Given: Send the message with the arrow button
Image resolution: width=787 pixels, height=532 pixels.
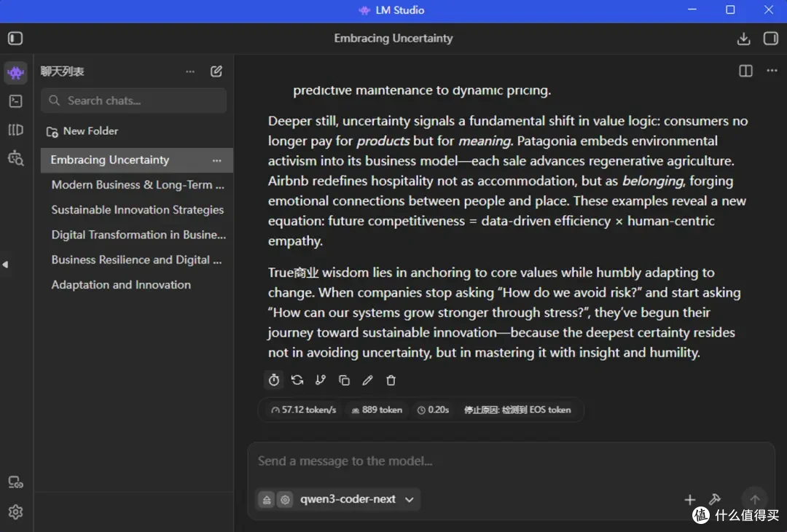Looking at the screenshot, I should 754,499.
